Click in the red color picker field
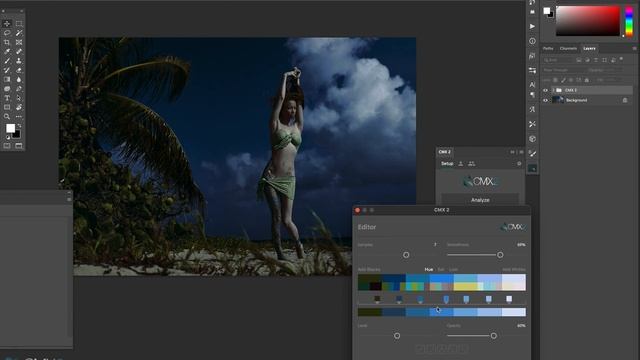The image size is (640, 360). click(x=588, y=21)
